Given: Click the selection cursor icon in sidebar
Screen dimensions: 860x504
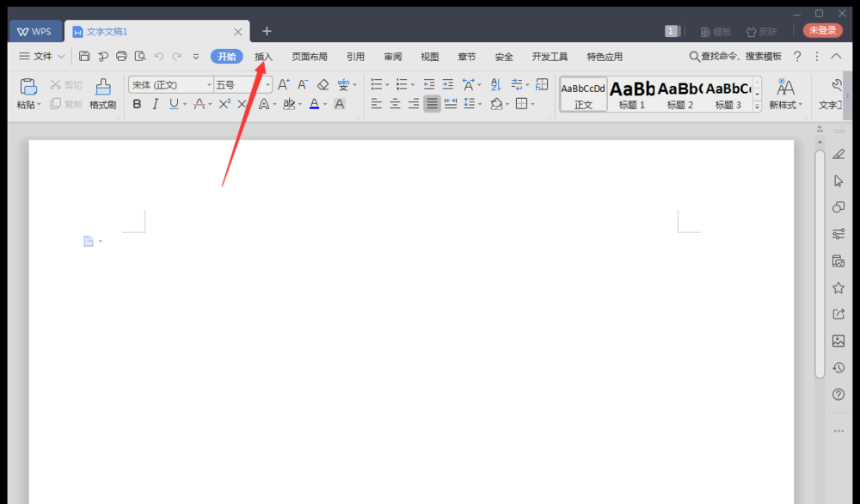Looking at the screenshot, I should click(838, 181).
